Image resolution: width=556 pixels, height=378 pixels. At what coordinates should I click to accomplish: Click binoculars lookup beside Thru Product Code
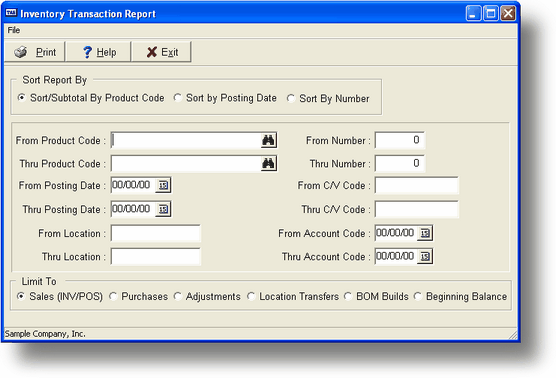[268, 164]
